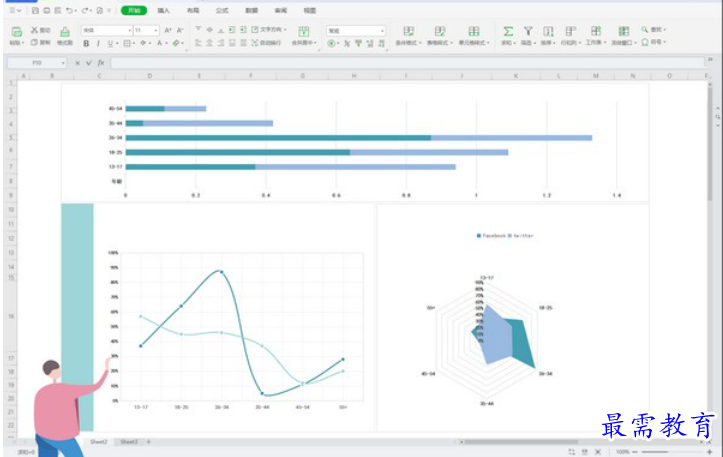The width and height of the screenshot is (723, 457).
Task: Open the View ribbon tab
Action: (x=310, y=10)
